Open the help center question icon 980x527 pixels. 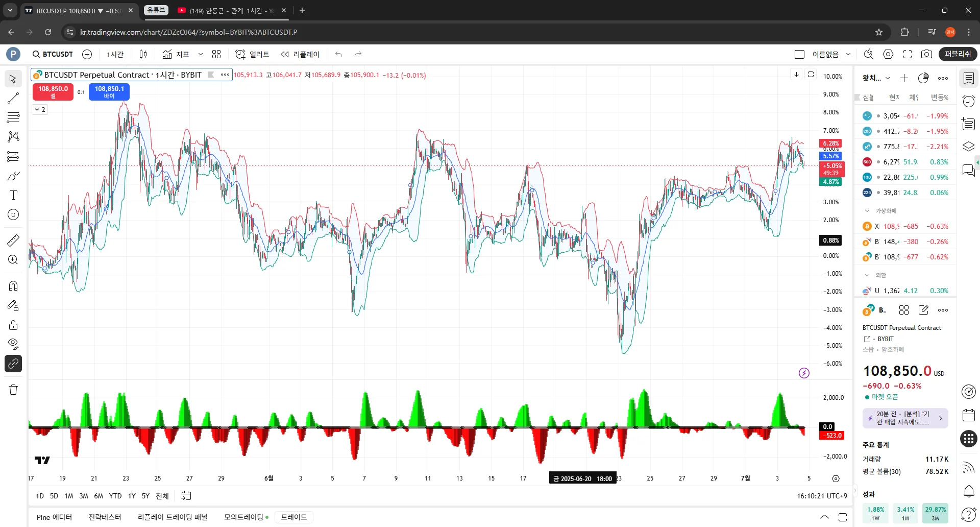[969, 515]
